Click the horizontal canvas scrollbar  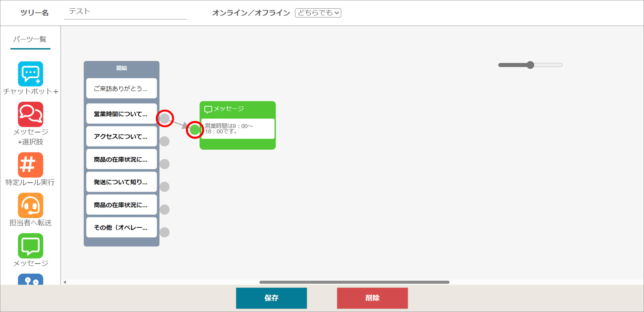coord(354,282)
